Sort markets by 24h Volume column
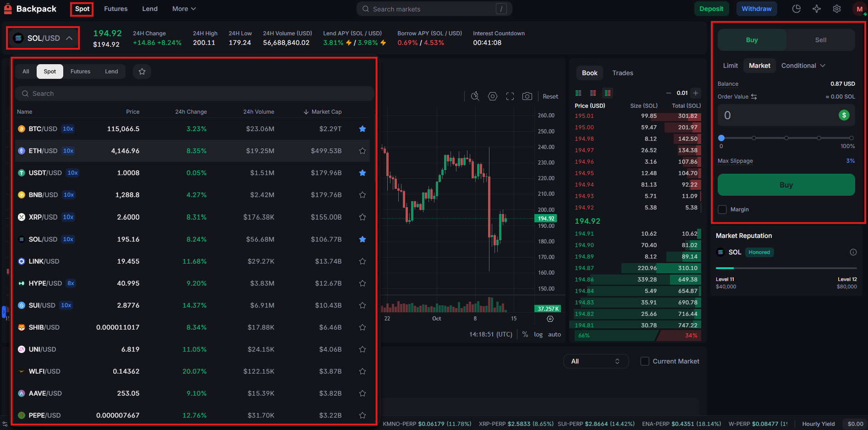868x430 pixels. point(258,112)
